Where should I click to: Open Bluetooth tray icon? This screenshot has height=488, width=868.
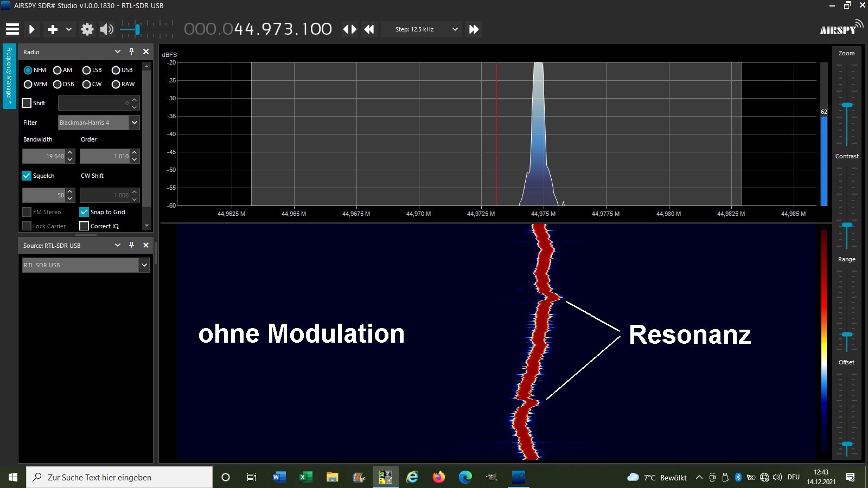738,477
